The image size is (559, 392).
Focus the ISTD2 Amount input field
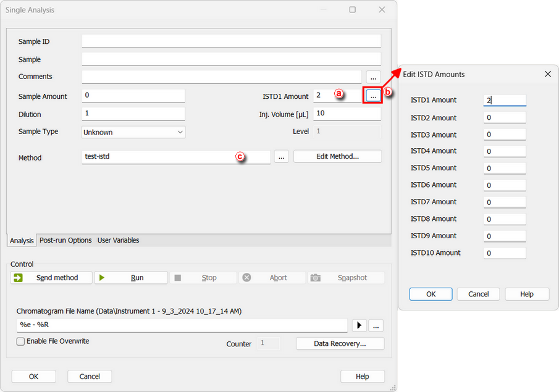click(504, 117)
